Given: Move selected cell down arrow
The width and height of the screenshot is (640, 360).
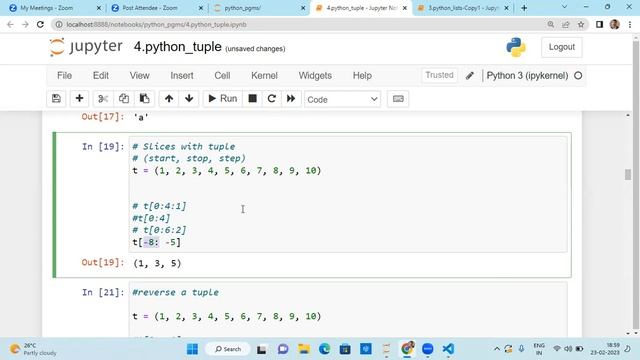Looking at the screenshot, I should [189, 99].
